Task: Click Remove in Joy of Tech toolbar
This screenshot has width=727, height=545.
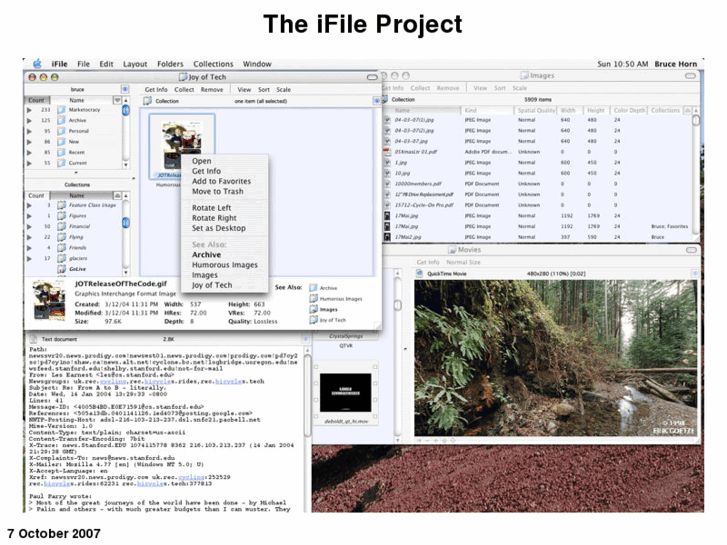Action: tap(212, 90)
